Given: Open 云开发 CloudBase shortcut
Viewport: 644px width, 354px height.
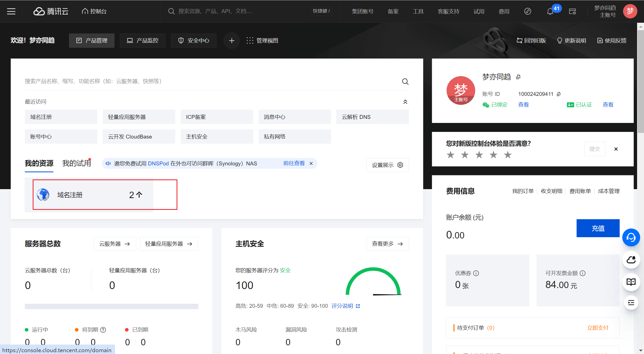Looking at the screenshot, I should click(x=139, y=136).
